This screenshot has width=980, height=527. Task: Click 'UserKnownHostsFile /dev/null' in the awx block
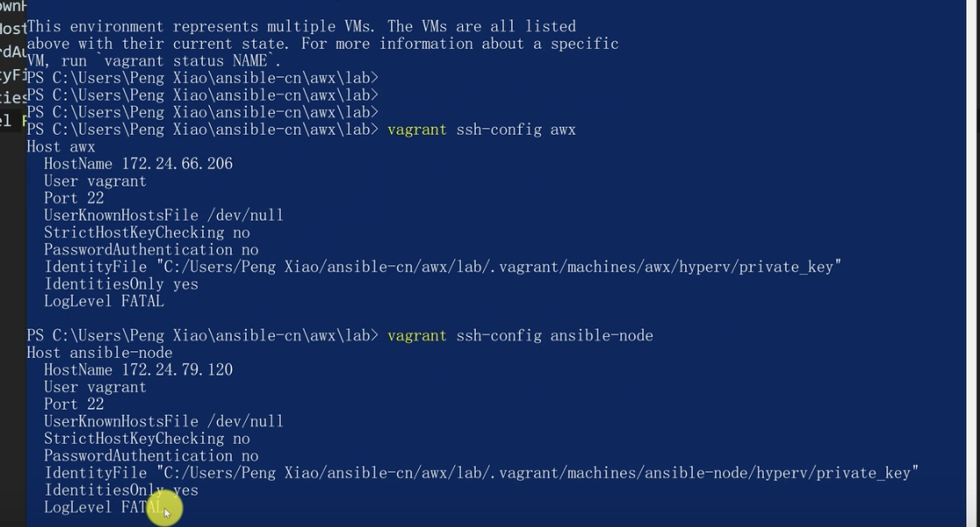coord(164,215)
